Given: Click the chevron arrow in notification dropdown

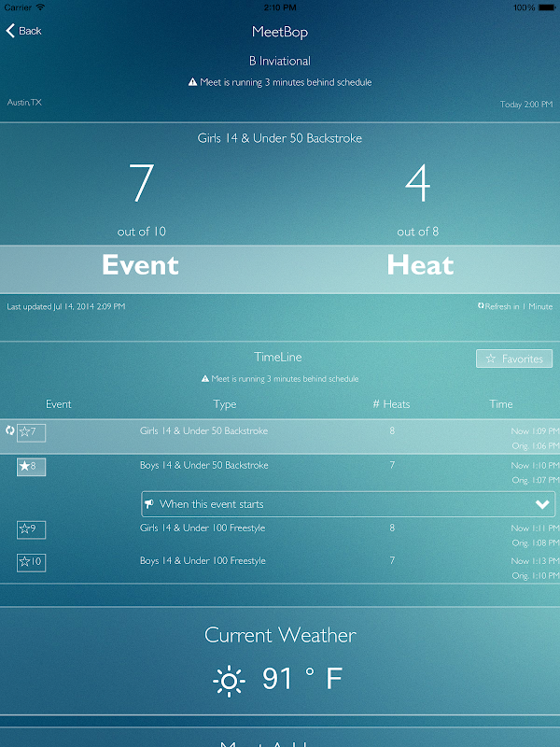Looking at the screenshot, I should click(542, 504).
